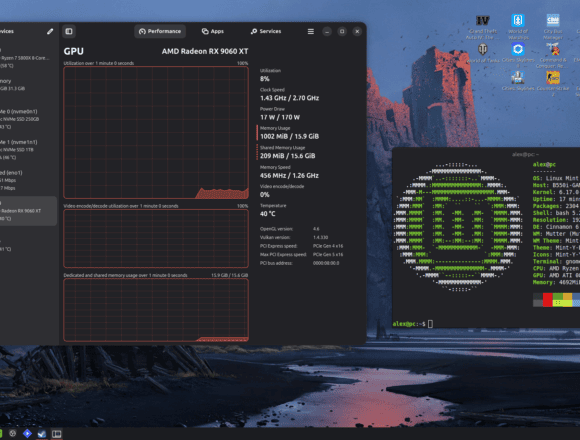Screen dimensions: 580x440
Task: Click the GPU utilization graph
Action: (x=156, y=132)
